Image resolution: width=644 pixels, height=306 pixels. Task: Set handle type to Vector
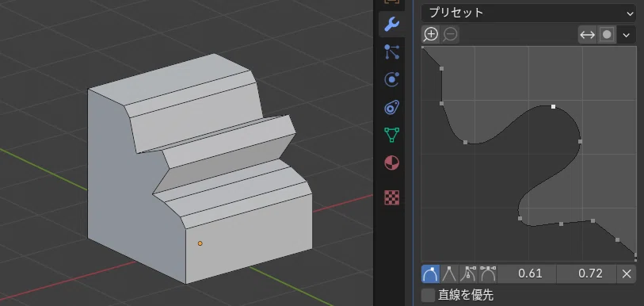click(x=449, y=273)
